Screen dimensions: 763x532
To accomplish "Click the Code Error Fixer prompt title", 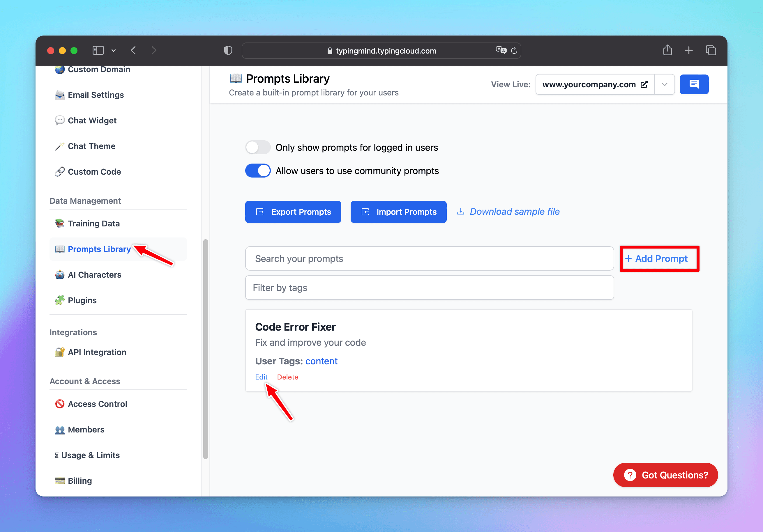I will 295,327.
